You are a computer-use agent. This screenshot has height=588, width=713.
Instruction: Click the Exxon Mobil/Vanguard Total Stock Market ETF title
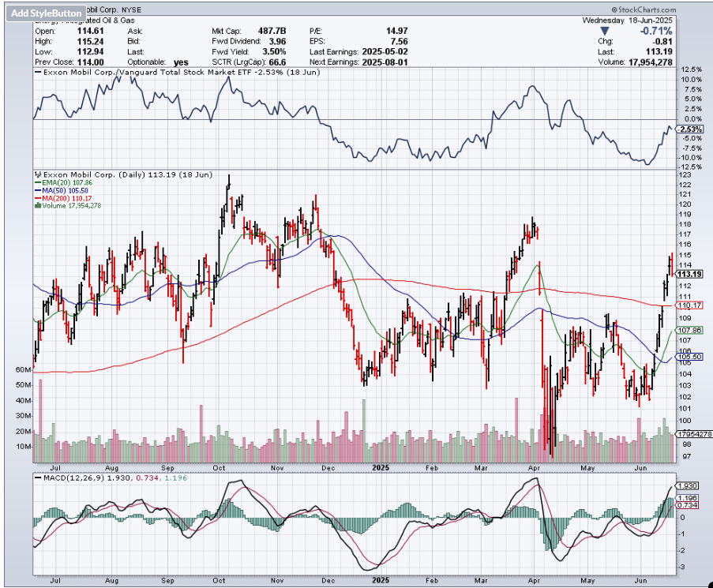click(x=182, y=73)
